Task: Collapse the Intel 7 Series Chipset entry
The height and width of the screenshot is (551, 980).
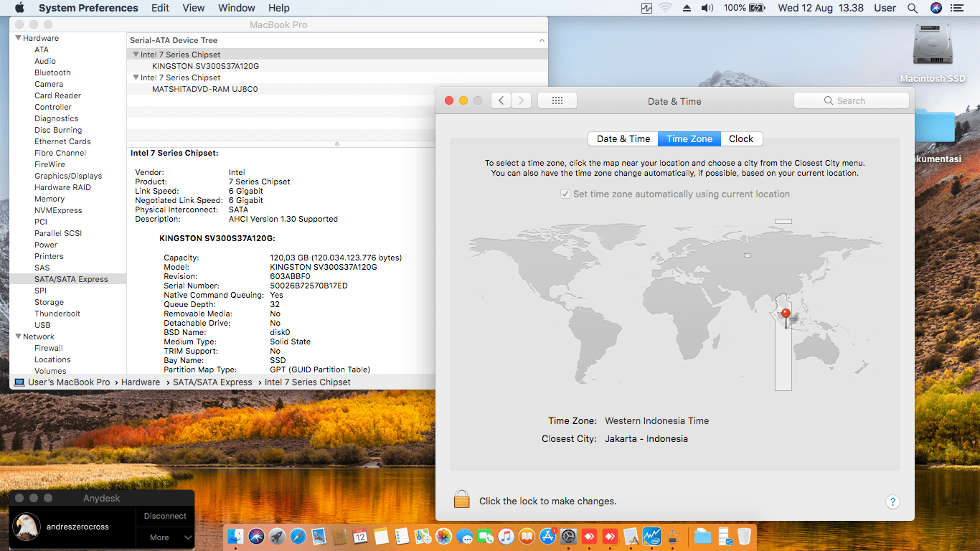Action: (136, 54)
